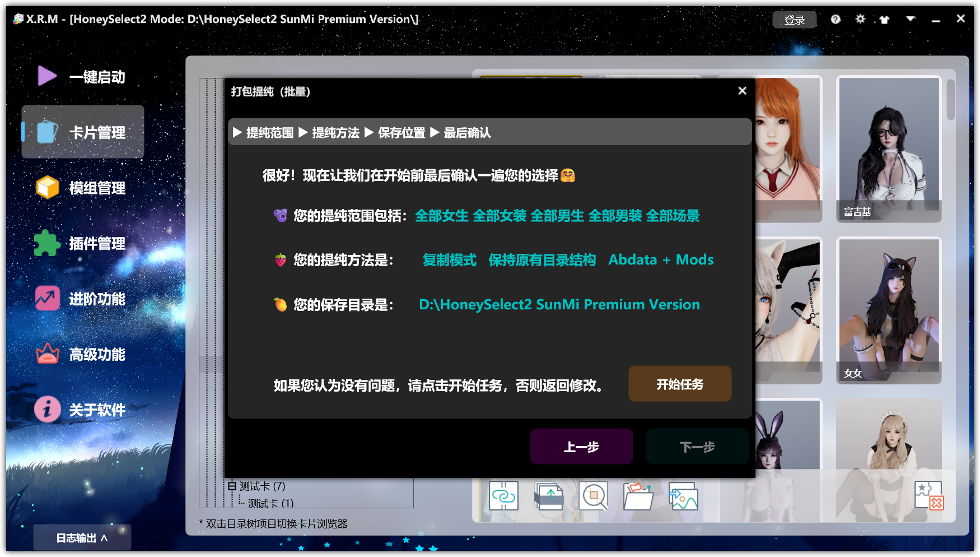Click the import image arrow icon

683,496
